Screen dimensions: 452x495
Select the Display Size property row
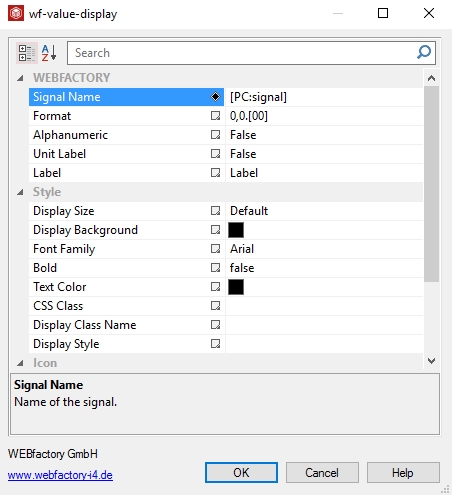[226, 211]
